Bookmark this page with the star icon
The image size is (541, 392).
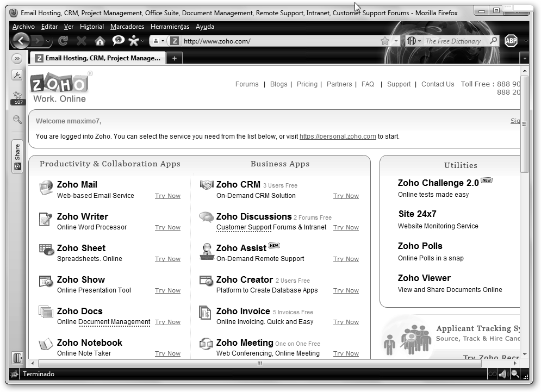pos(385,41)
